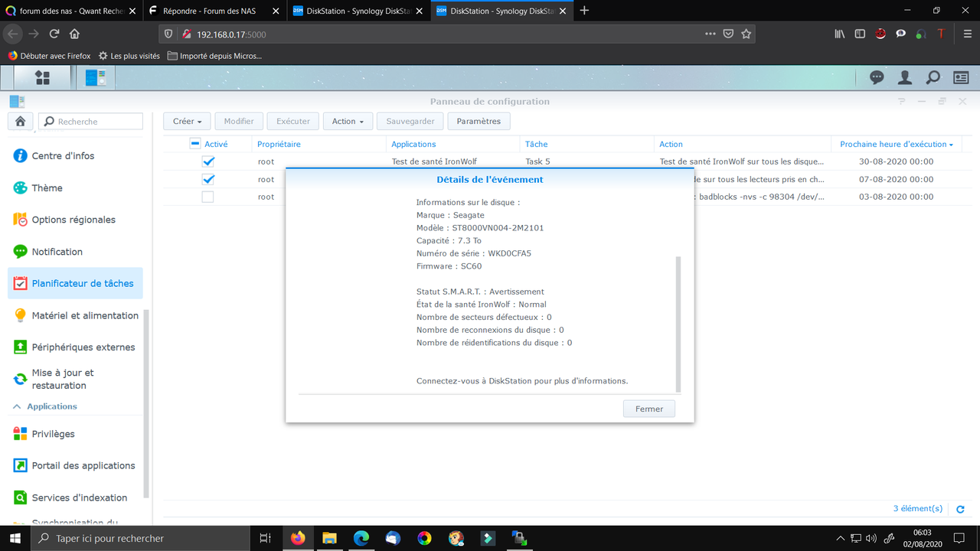Image resolution: width=980 pixels, height=551 pixels.
Task: Open the Control Panel help question mark
Action: 902,101
